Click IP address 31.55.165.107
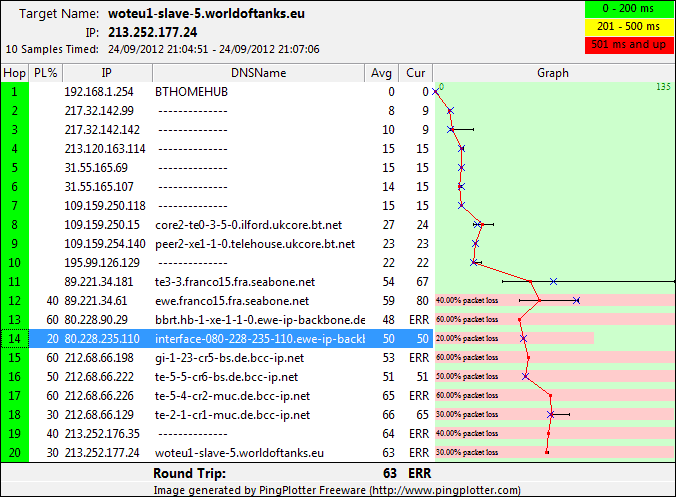 pyautogui.click(x=99, y=187)
